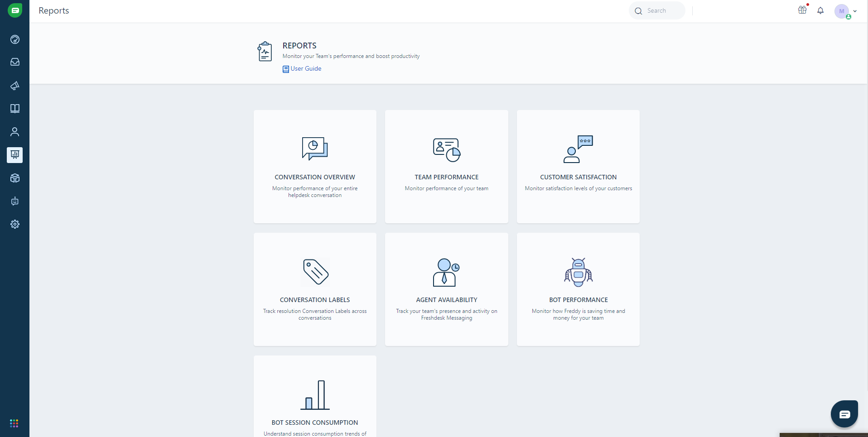Open the Inbox tray icon in sidebar

tap(15, 62)
